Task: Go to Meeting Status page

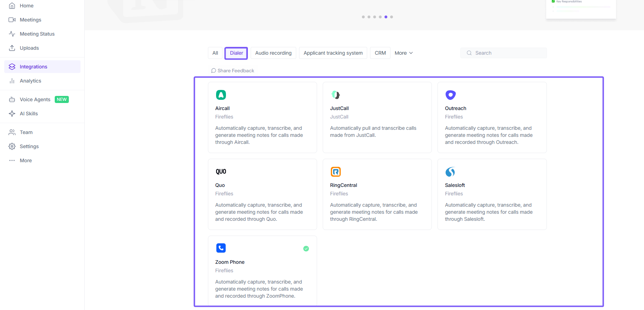Action: [37, 34]
